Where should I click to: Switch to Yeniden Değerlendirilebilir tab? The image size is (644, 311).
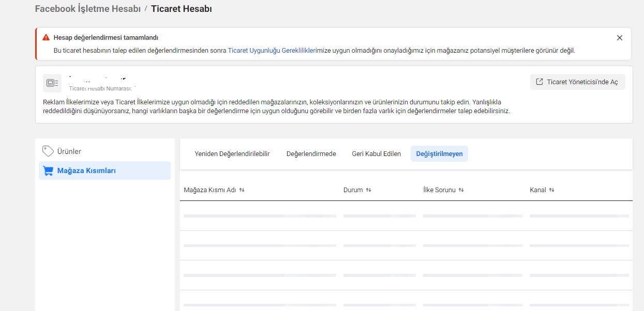[232, 154]
